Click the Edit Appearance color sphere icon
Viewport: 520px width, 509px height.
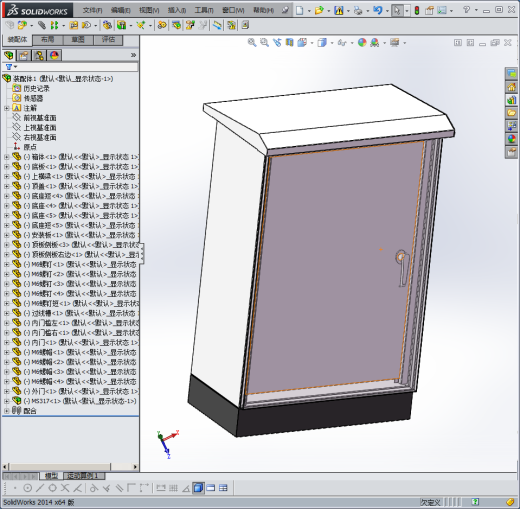(362, 43)
